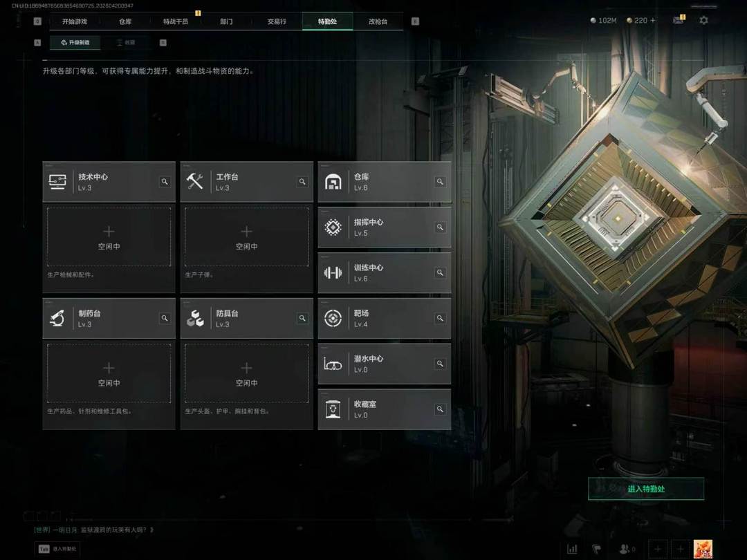Click the 训练中心 dumbbell icon

pyautogui.click(x=333, y=273)
